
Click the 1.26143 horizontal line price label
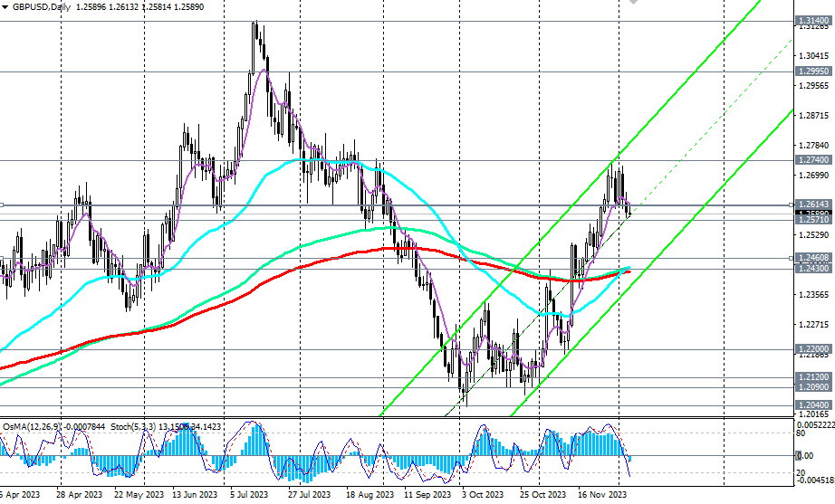tap(813, 204)
